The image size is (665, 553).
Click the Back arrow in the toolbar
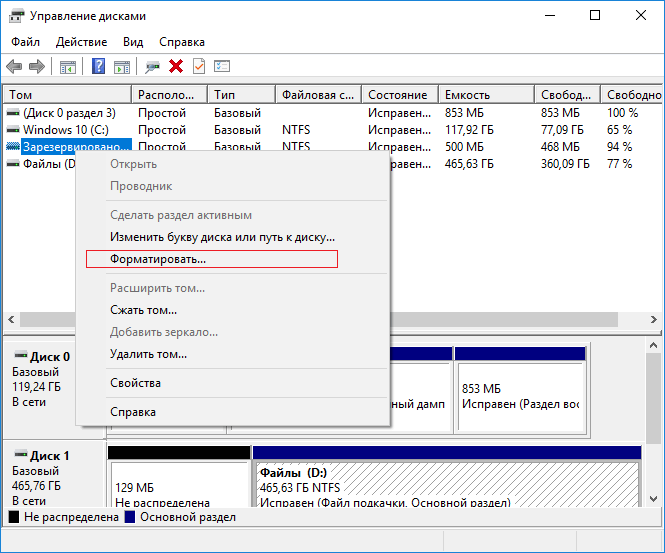pyautogui.click(x=14, y=67)
